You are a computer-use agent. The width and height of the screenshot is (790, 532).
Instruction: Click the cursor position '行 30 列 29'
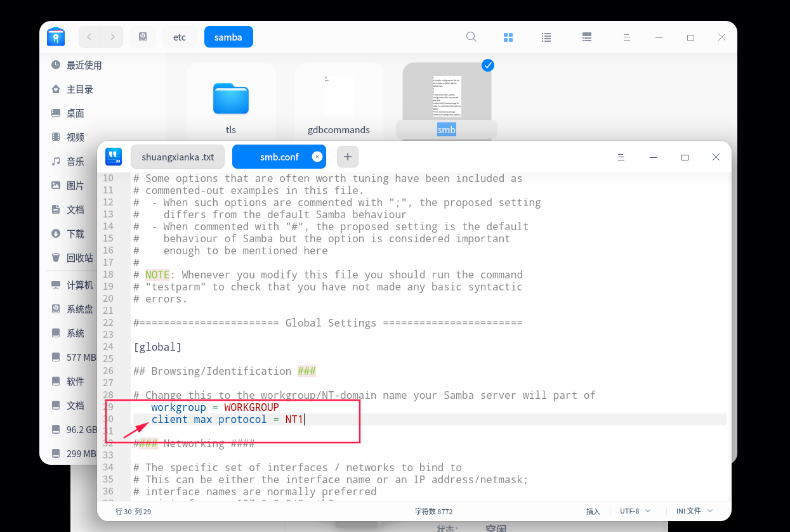coord(133,511)
